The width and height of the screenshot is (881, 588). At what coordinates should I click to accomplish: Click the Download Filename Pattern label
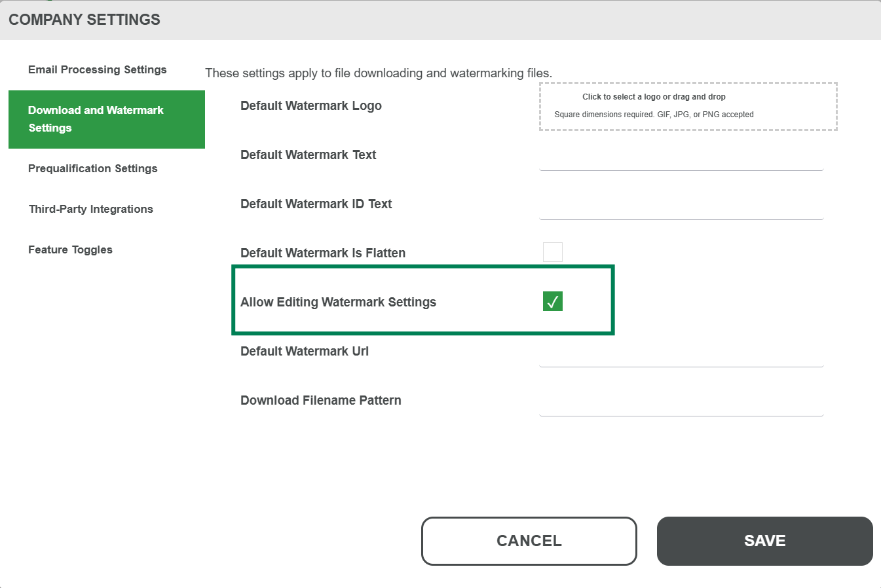tap(320, 400)
